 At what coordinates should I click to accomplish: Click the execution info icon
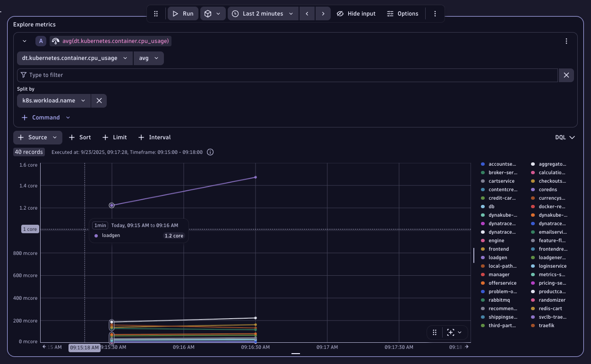(211, 152)
